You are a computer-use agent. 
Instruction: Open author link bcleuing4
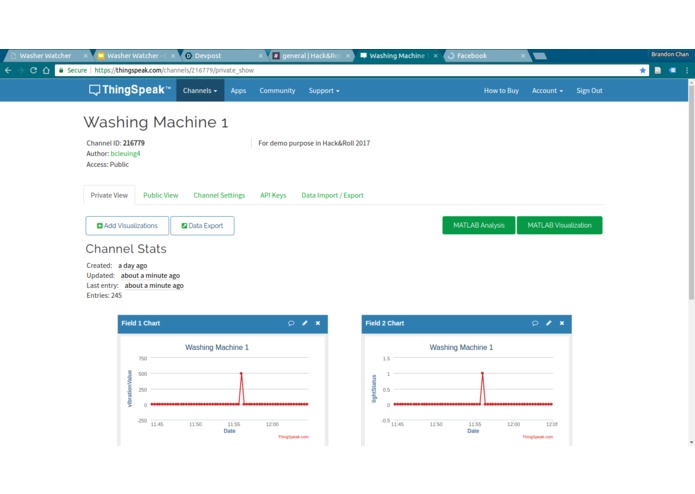(x=125, y=153)
